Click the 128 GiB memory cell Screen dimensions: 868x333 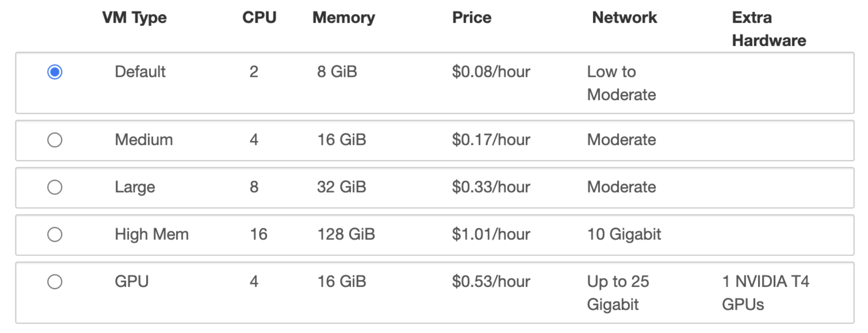[346, 234]
